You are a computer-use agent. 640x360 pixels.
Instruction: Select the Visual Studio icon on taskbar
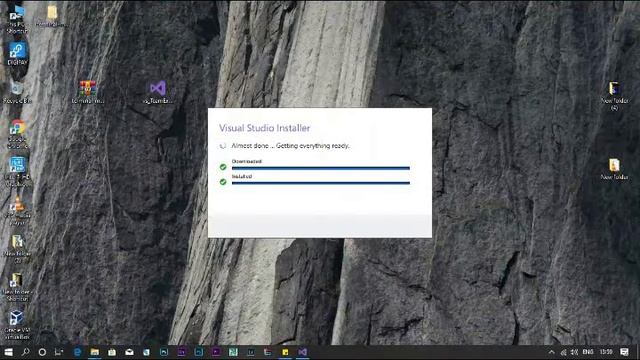pyautogui.click(x=302, y=352)
